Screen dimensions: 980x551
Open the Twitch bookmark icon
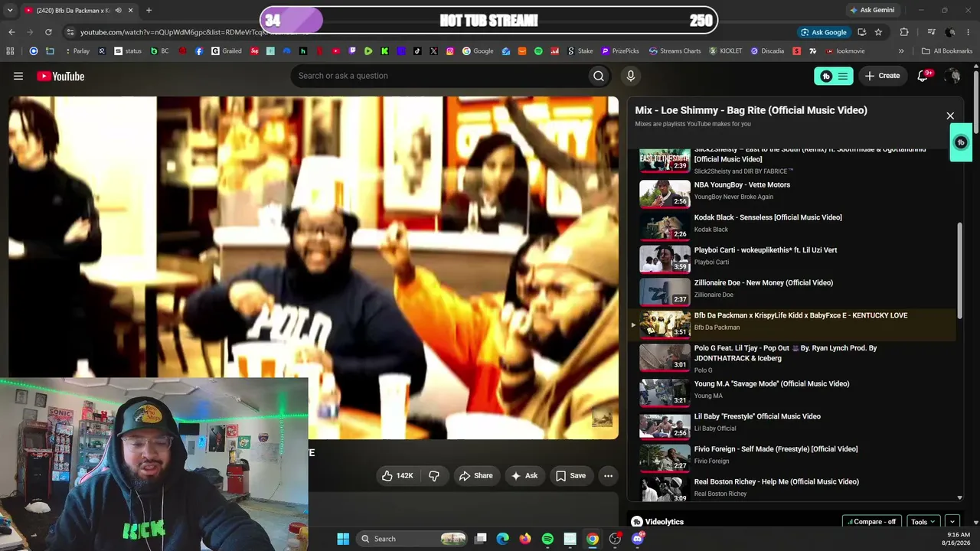(352, 51)
